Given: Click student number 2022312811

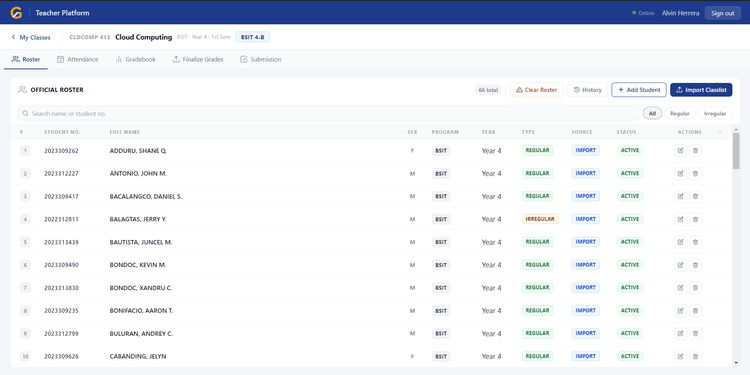Looking at the screenshot, I should pos(61,219).
